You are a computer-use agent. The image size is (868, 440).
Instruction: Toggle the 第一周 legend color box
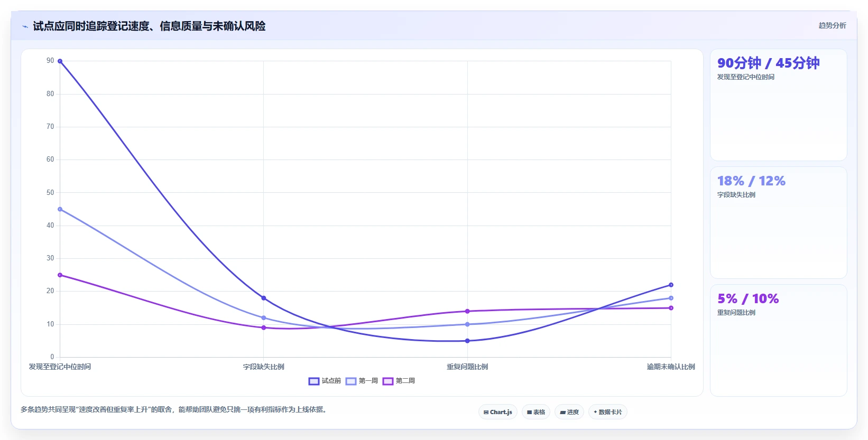click(x=351, y=381)
